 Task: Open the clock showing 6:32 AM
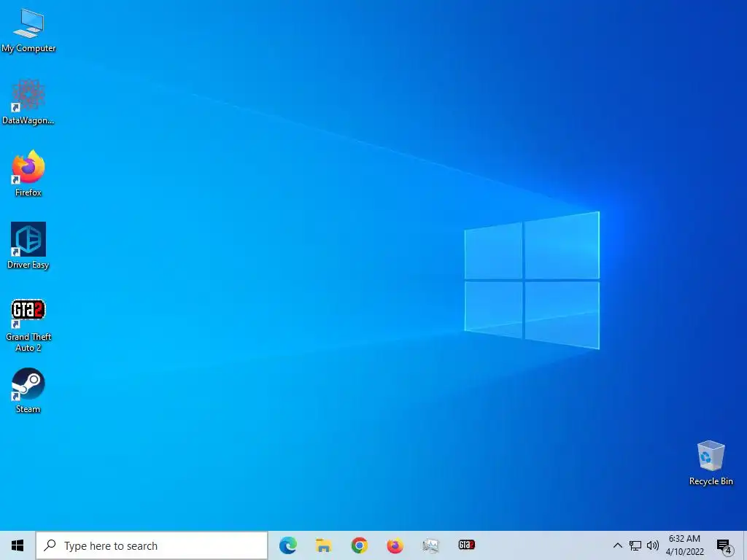click(x=684, y=545)
